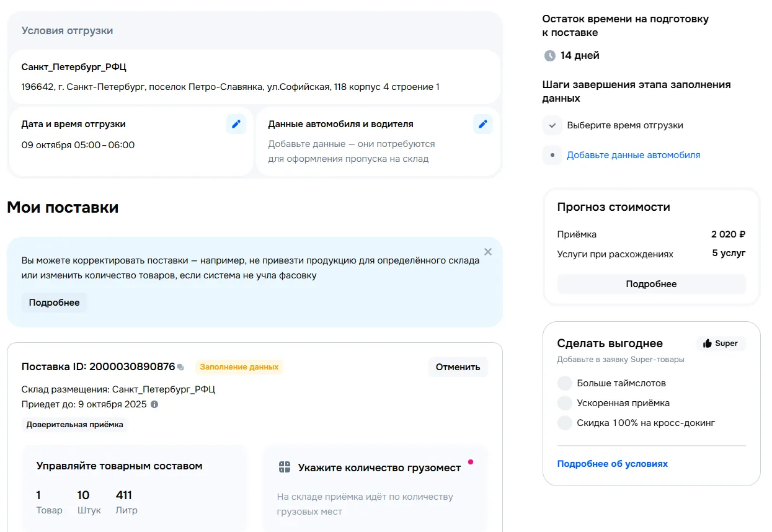Open the Управляйте товарным составом card
The height and width of the screenshot is (532, 772).
[134, 488]
